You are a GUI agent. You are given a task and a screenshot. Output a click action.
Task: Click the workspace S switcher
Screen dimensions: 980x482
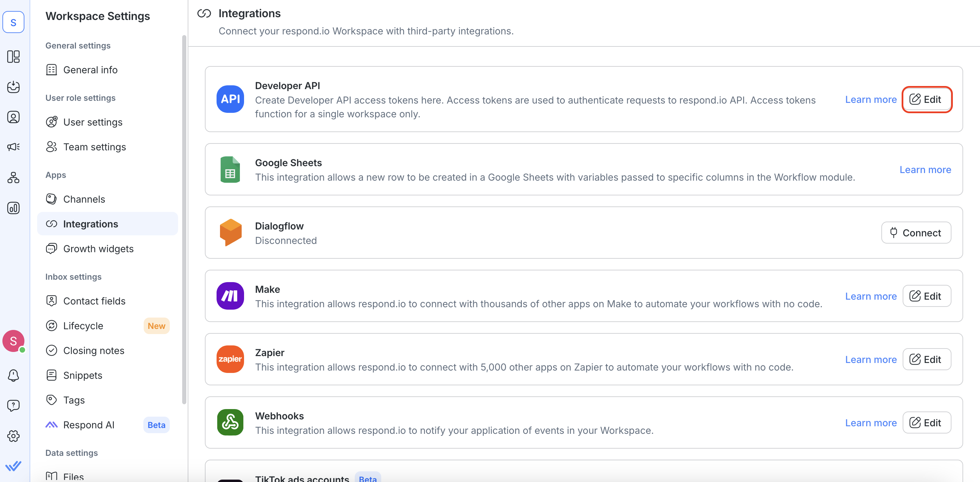click(13, 22)
